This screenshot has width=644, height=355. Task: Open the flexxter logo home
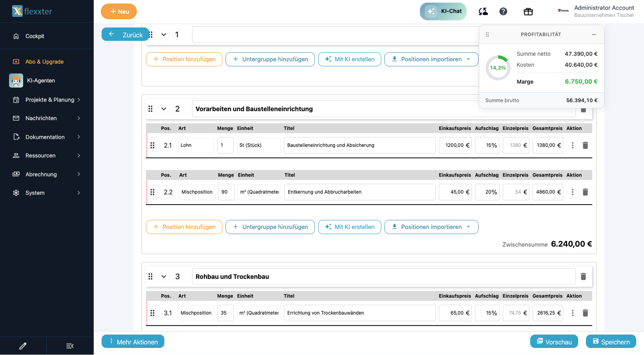pyautogui.click(x=32, y=11)
